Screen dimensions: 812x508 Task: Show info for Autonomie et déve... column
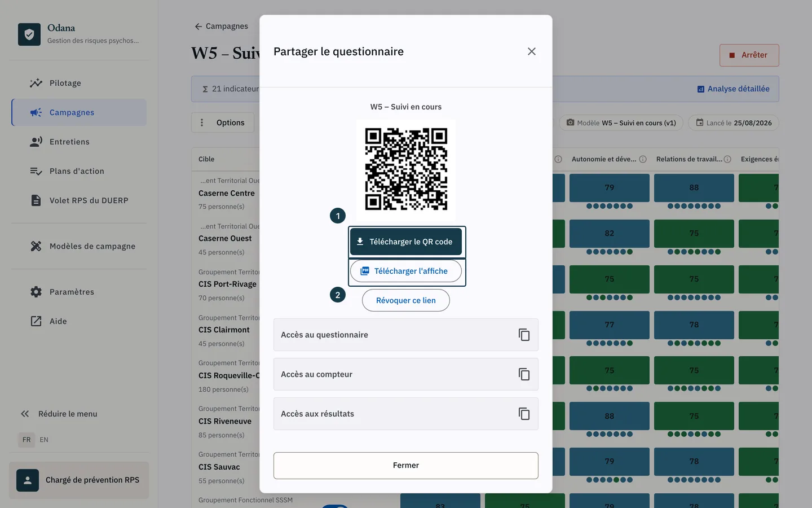643,159
